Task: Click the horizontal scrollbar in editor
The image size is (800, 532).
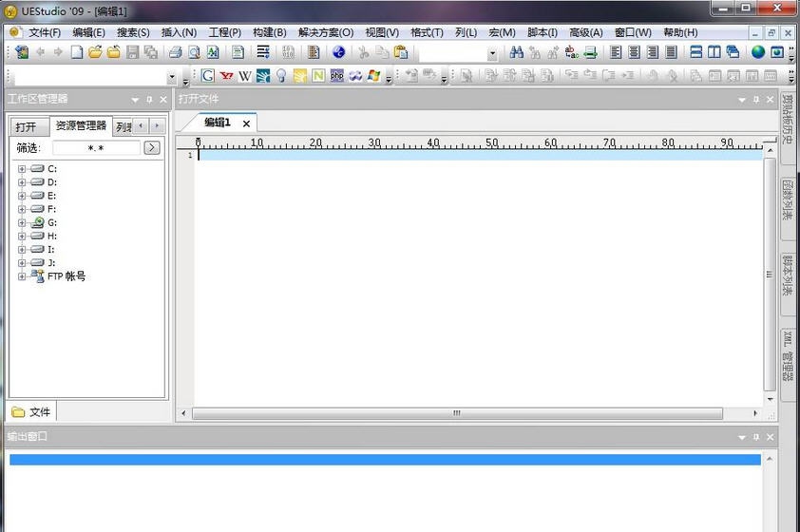Action: coord(457,413)
